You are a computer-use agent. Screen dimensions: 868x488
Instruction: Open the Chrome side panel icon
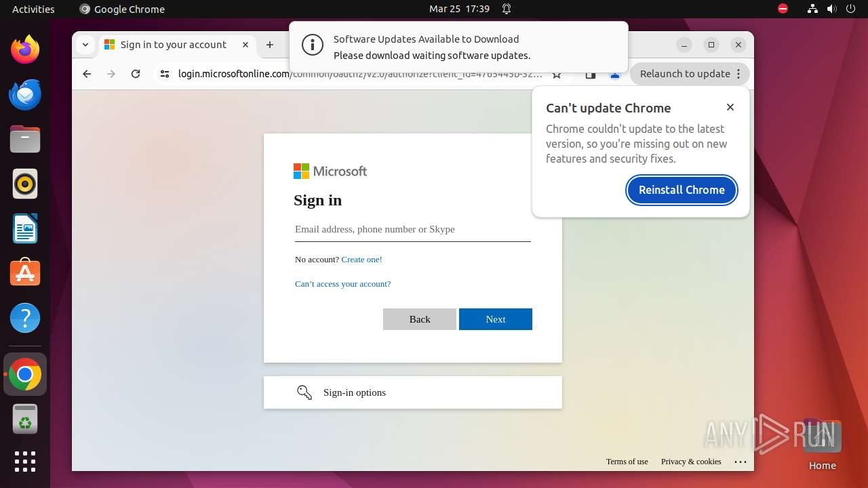click(x=591, y=74)
